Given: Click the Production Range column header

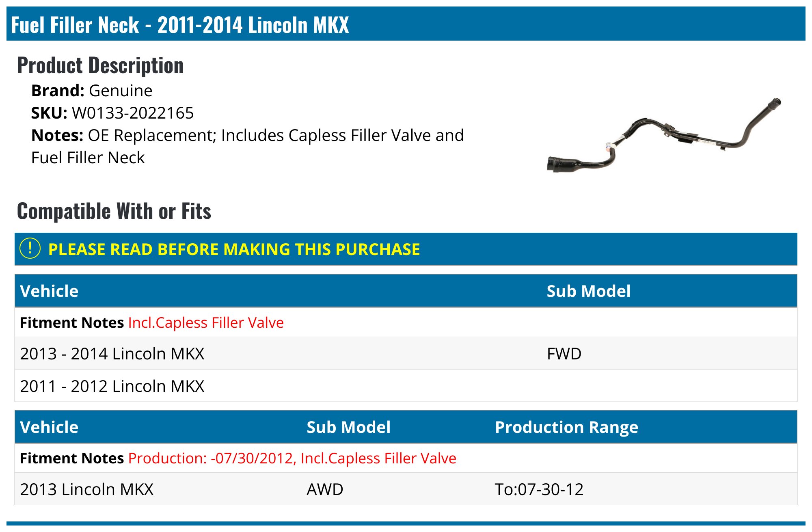Looking at the screenshot, I should point(566,427).
